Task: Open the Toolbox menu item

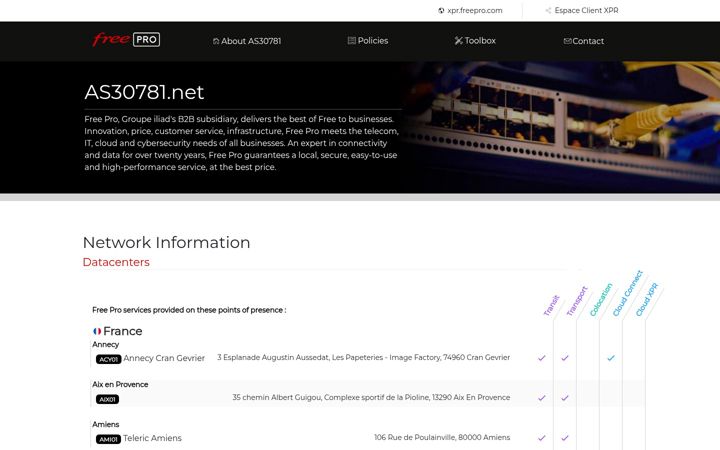Action: point(475,40)
